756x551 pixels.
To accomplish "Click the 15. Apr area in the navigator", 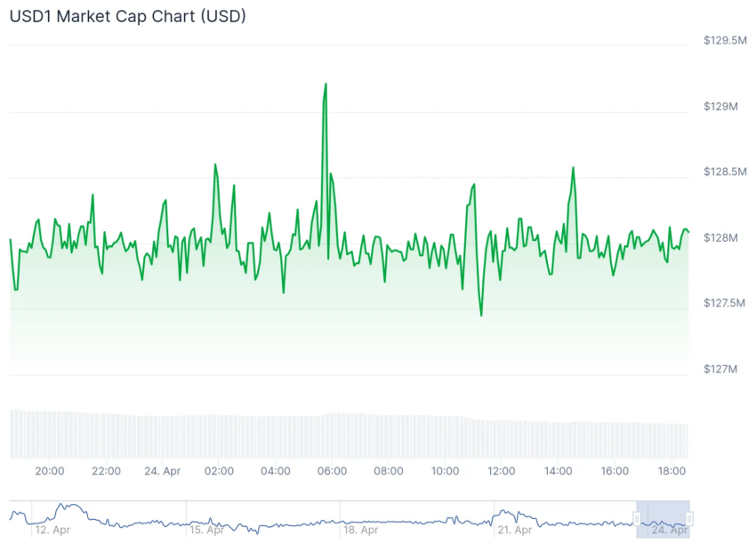I will [206, 530].
